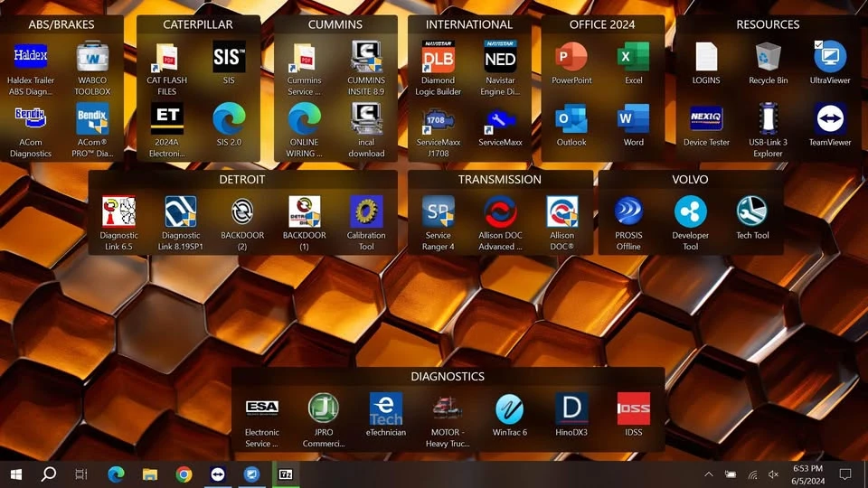This screenshot has width=868, height=488.
Task: Open the notification center
Action: 844,474
